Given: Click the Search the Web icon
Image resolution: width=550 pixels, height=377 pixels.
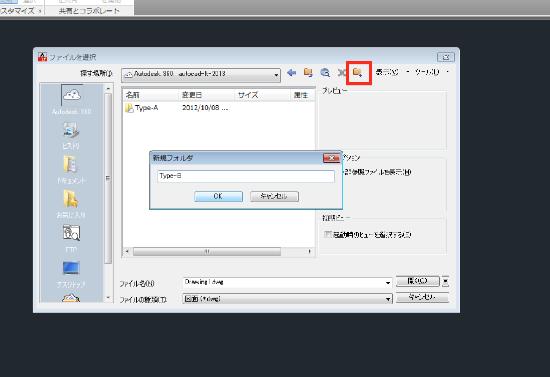Looking at the screenshot, I should point(325,73).
